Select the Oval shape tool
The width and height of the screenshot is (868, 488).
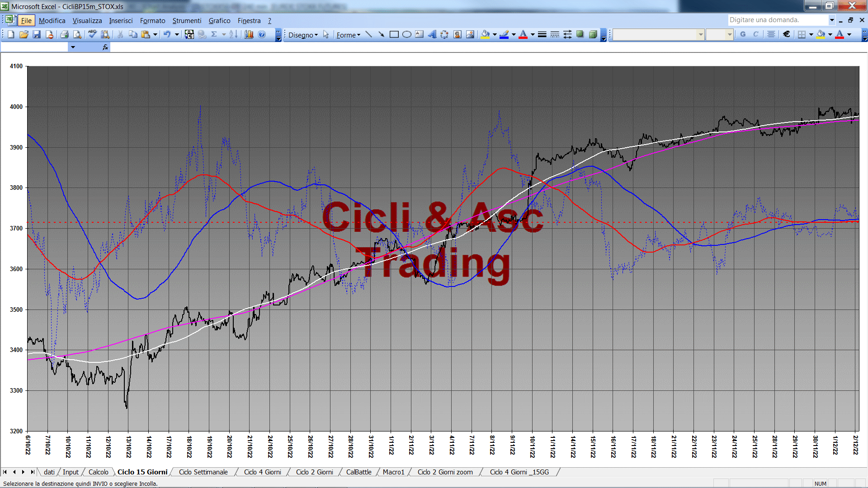coord(406,34)
